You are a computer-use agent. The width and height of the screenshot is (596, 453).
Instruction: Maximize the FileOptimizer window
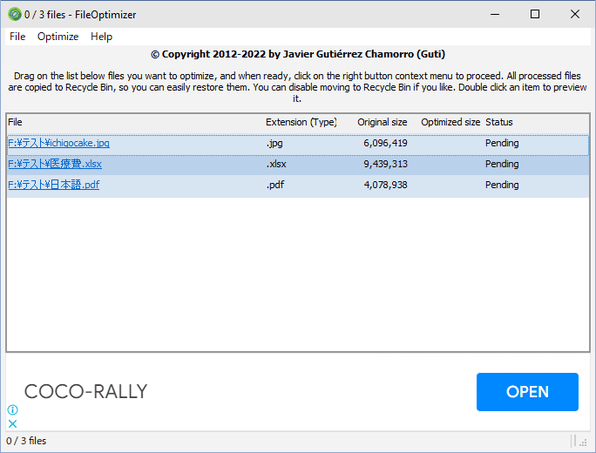pos(535,14)
